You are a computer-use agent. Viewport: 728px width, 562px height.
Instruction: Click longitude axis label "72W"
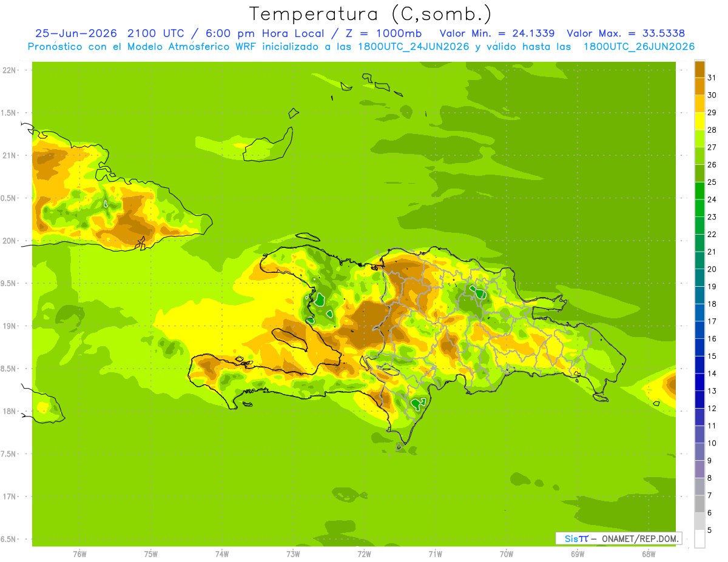[x=364, y=554]
